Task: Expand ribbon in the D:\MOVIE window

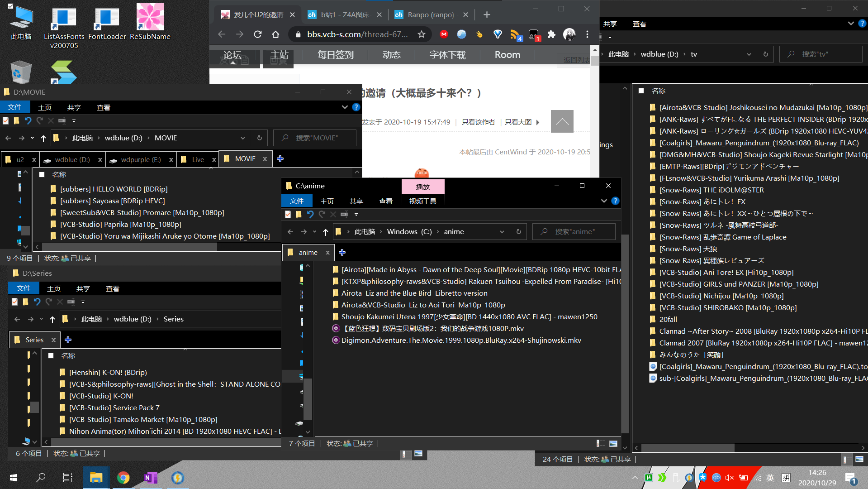Action: tap(345, 107)
